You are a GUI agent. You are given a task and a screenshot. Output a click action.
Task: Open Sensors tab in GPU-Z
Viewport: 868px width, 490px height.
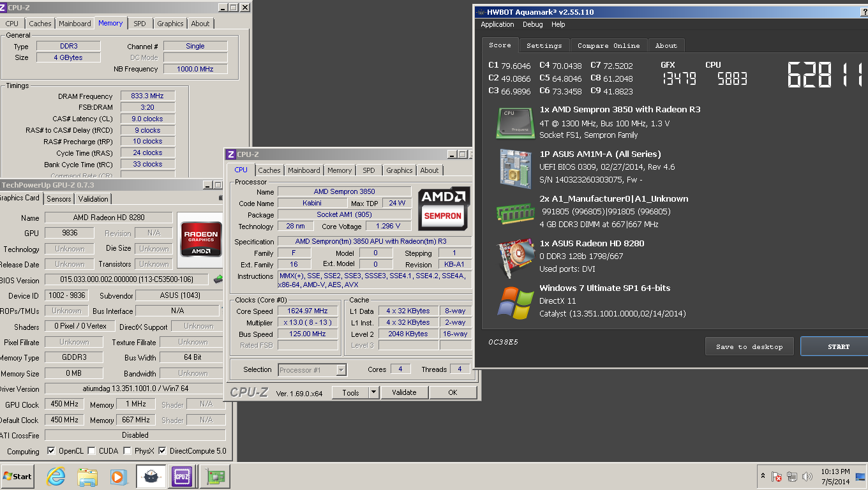[x=59, y=199]
